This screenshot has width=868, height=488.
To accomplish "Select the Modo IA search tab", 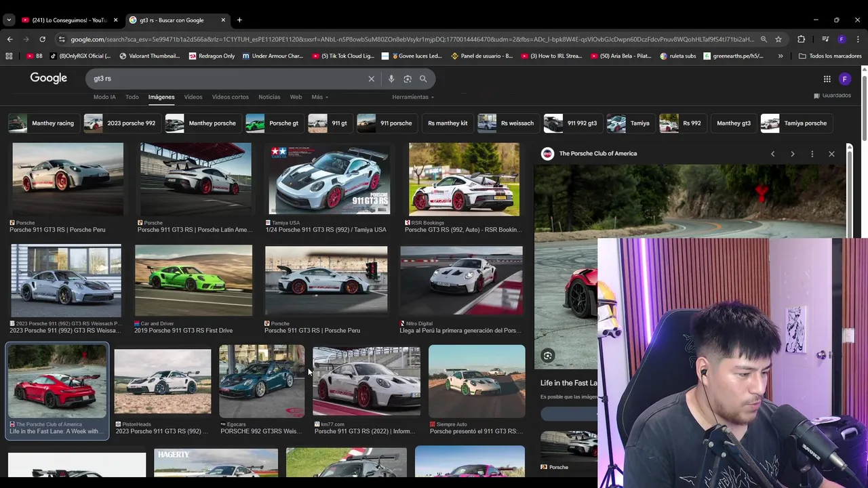I will 104,97.
